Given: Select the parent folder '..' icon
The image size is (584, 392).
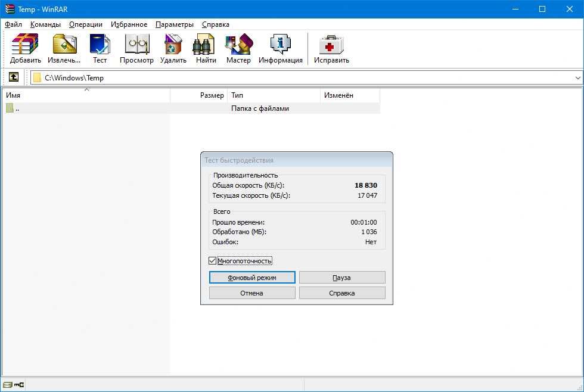Looking at the screenshot, I should pyautogui.click(x=10, y=108).
